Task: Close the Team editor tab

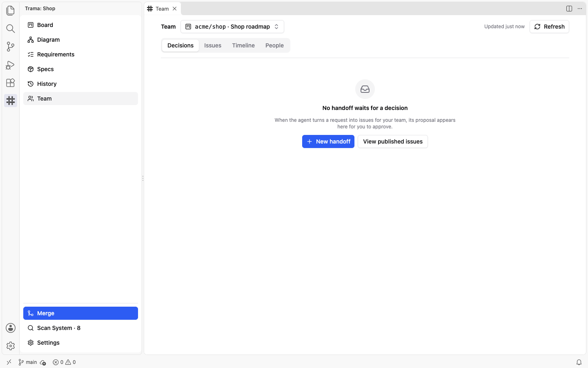Action: (x=174, y=9)
